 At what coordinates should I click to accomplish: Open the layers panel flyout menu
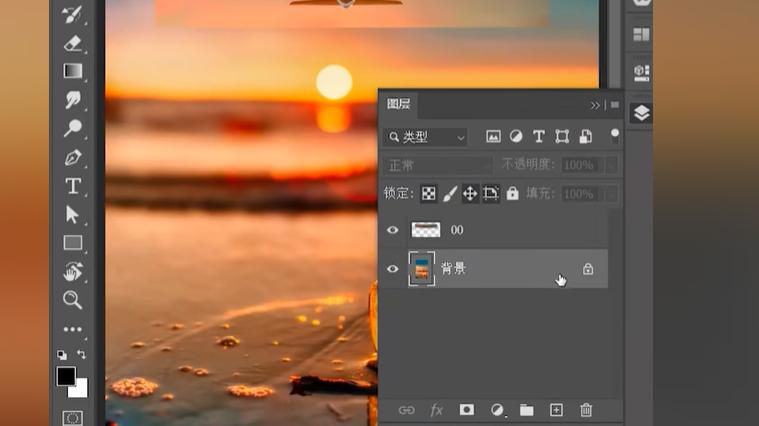click(x=614, y=105)
